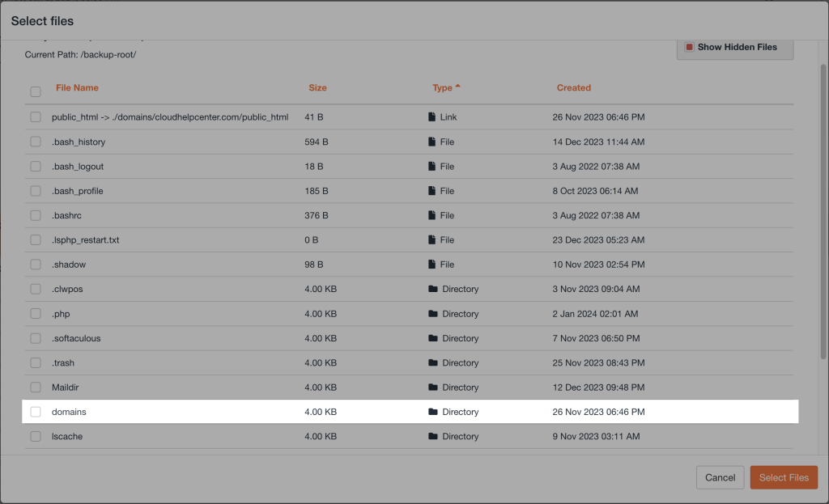Click the file icon in the .shadow row

pos(432,265)
